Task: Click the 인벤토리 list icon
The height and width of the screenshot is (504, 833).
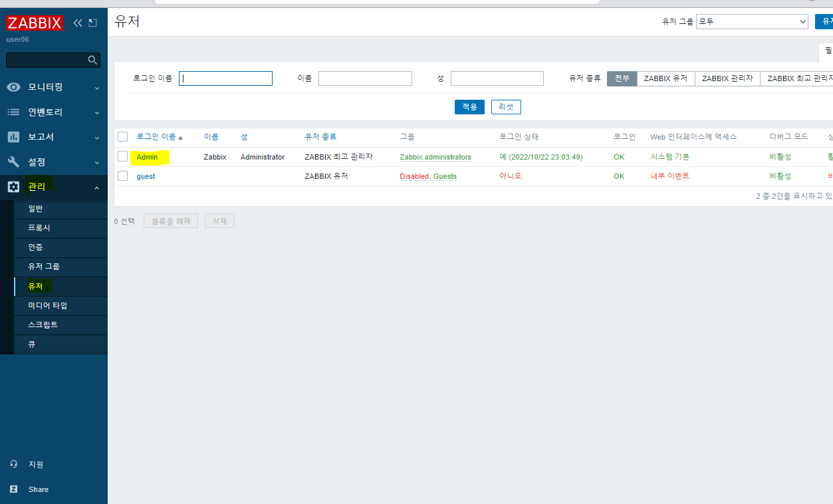Action: 13,112
